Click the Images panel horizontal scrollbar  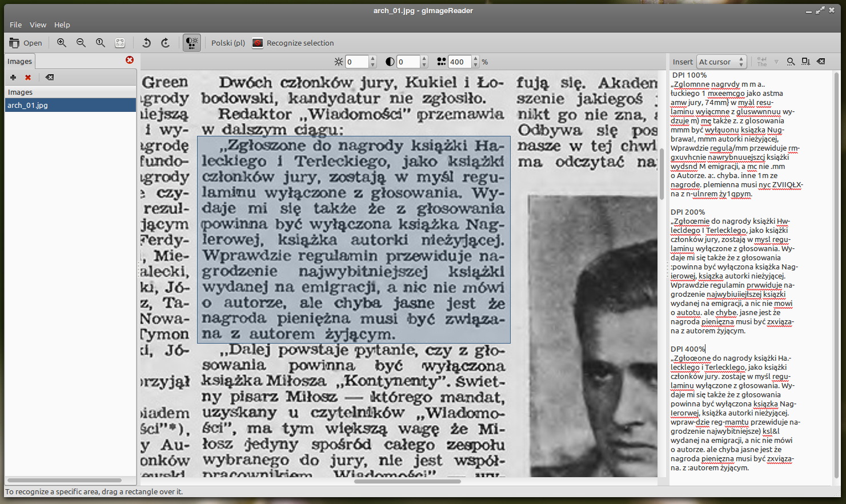[64, 481]
